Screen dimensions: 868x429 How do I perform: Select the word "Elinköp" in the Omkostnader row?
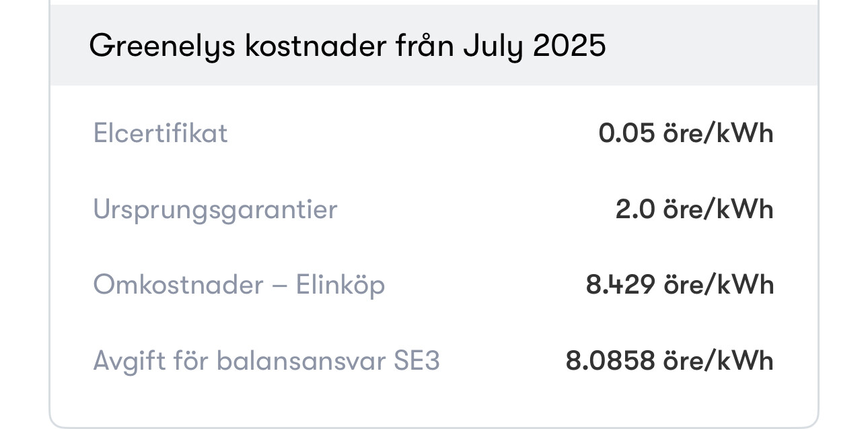(x=340, y=285)
